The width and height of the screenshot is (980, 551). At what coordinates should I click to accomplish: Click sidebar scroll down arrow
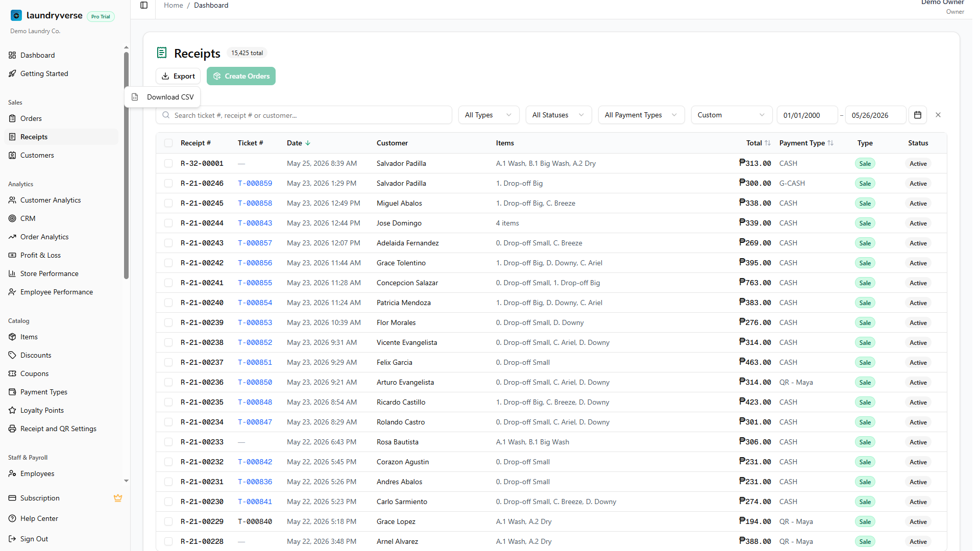(126, 481)
